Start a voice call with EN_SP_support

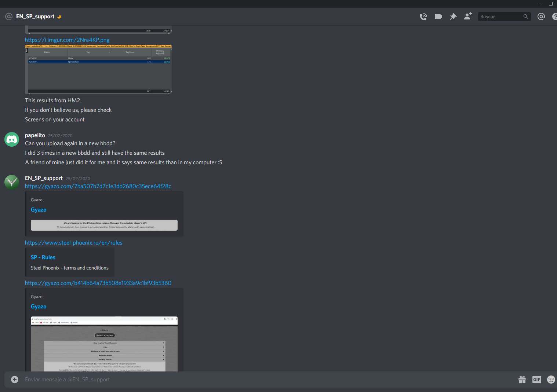click(423, 17)
